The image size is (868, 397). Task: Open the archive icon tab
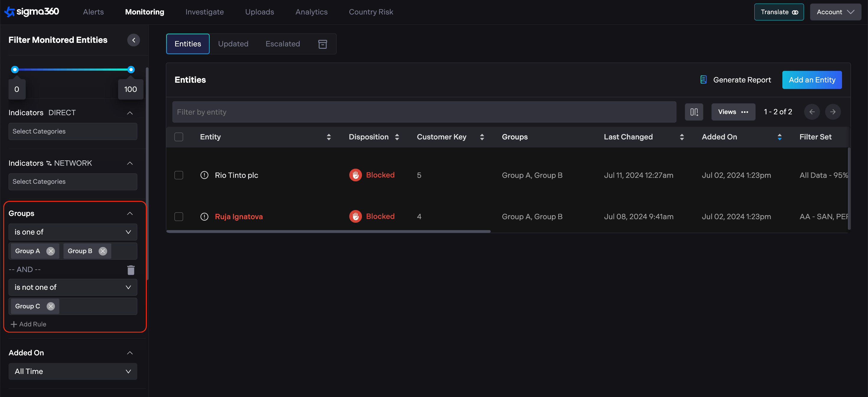point(322,44)
